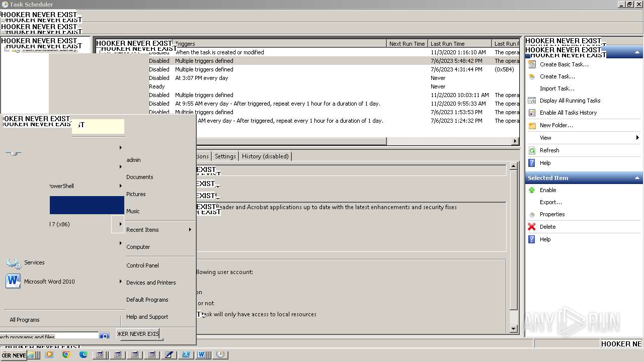Click the up arrow of details scrollbar

point(513,166)
